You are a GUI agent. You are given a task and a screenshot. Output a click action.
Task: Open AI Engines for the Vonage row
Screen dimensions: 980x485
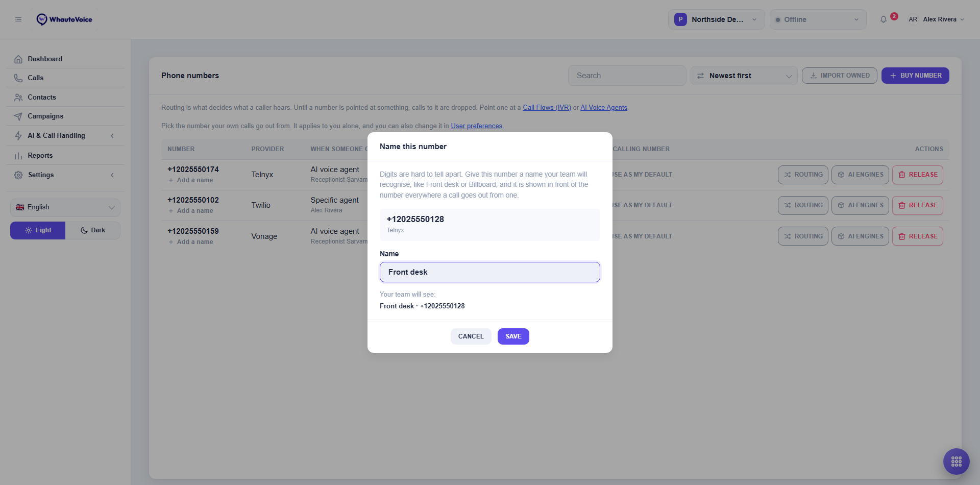[860, 236]
